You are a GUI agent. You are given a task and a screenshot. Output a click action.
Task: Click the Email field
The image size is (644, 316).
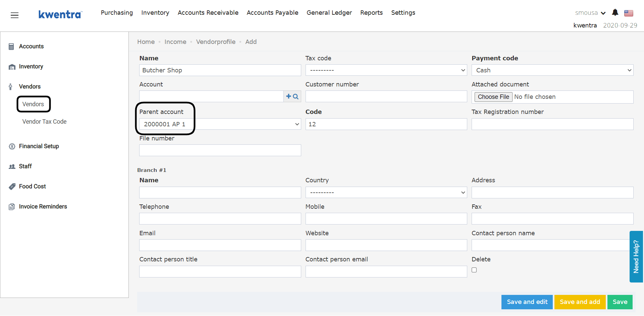pyautogui.click(x=220, y=245)
